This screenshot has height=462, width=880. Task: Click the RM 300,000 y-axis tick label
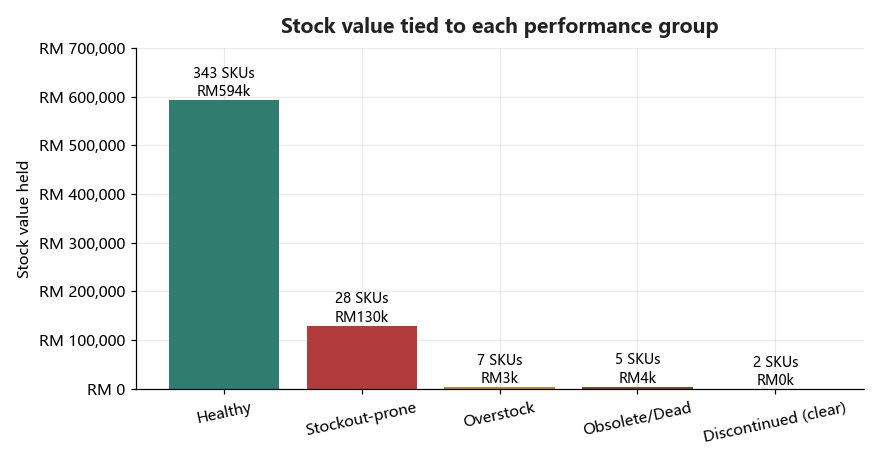click(x=82, y=244)
